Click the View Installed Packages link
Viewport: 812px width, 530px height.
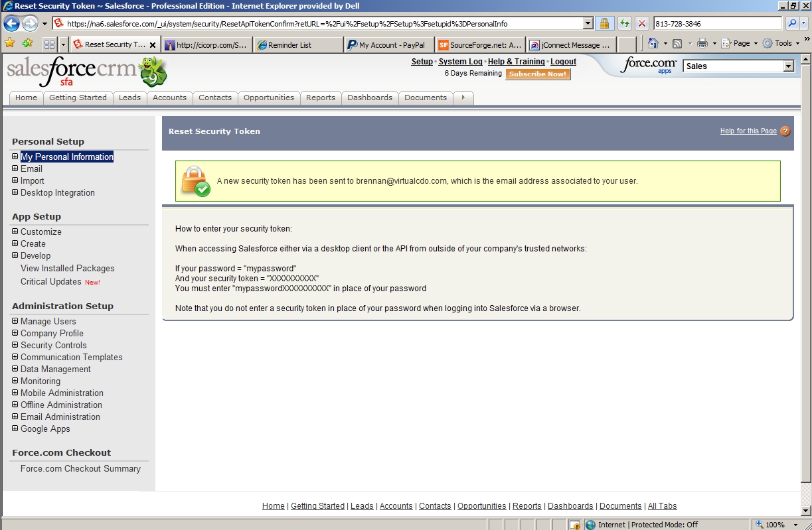click(68, 268)
